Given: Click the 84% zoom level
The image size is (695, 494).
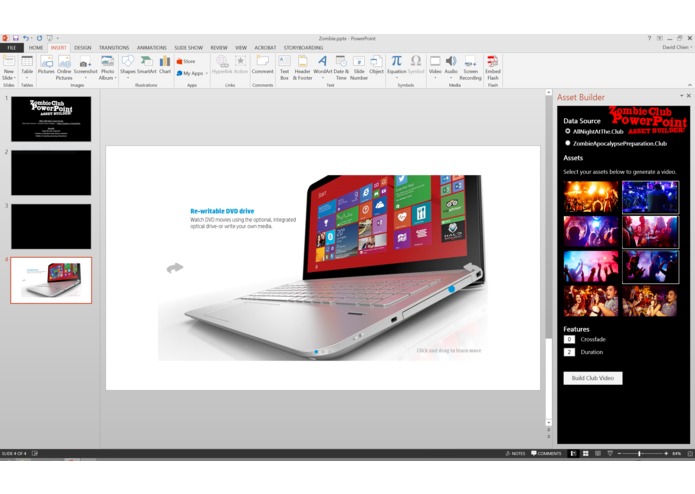Looking at the screenshot, I should 676,453.
